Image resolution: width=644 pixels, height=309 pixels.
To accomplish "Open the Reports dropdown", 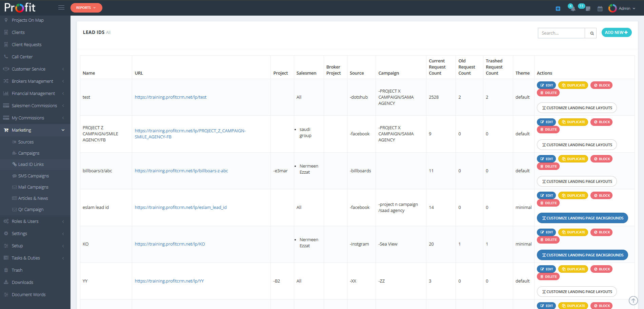I will (x=86, y=8).
